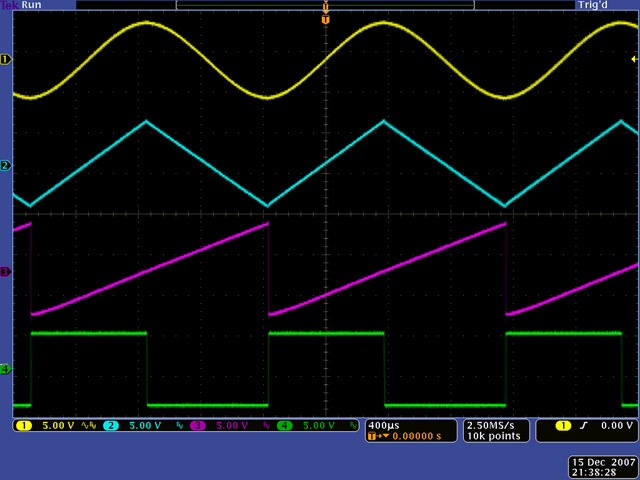Select channel 3 badge in readout bar
640x480 pixels.
click(x=198, y=426)
